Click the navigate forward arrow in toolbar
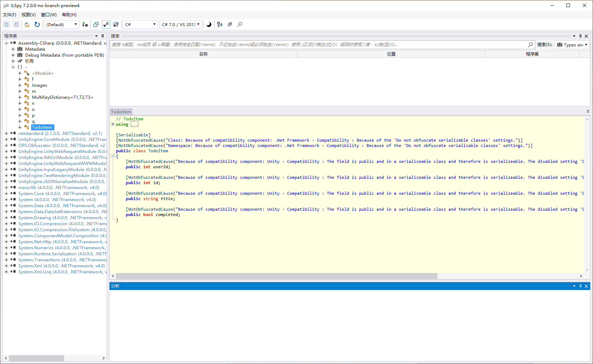Viewport: 593px width, 364px height. pos(16,24)
